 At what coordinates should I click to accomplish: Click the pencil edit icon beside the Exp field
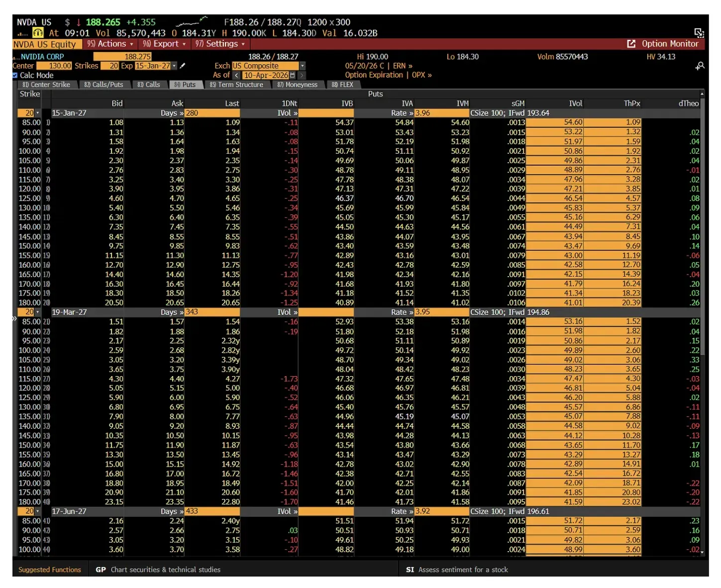pyautogui.click(x=183, y=65)
